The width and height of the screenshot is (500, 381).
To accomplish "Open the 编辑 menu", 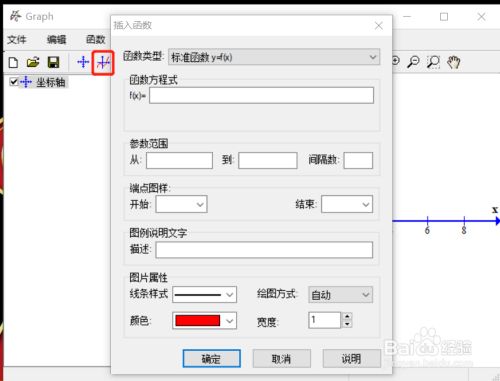I will 56,40.
